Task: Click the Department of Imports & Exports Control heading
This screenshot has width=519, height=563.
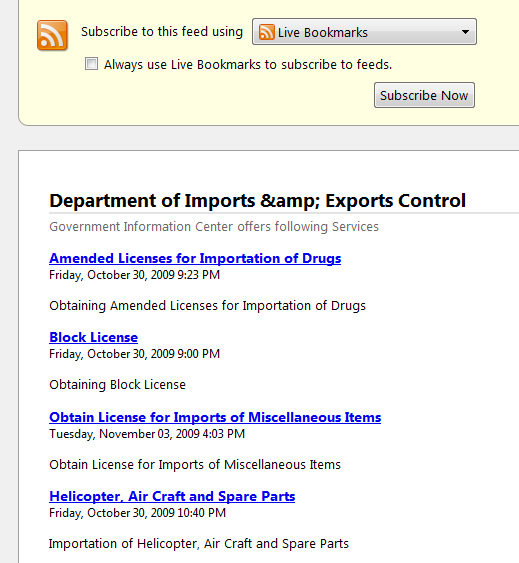Action: tap(258, 200)
